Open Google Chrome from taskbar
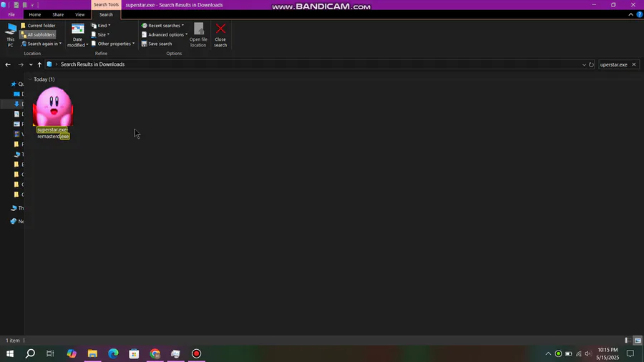Viewport: 644px width, 362px height. click(155, 353)
